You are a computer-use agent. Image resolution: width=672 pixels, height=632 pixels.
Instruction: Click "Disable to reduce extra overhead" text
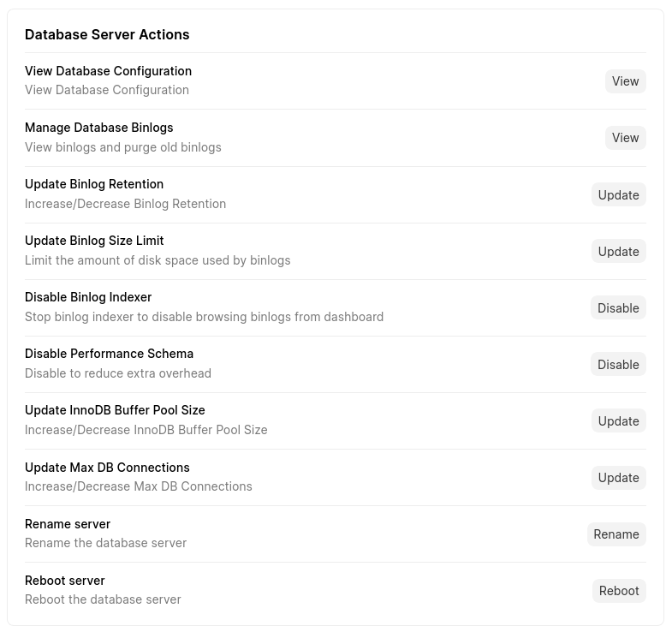click(x=118, y=373)
